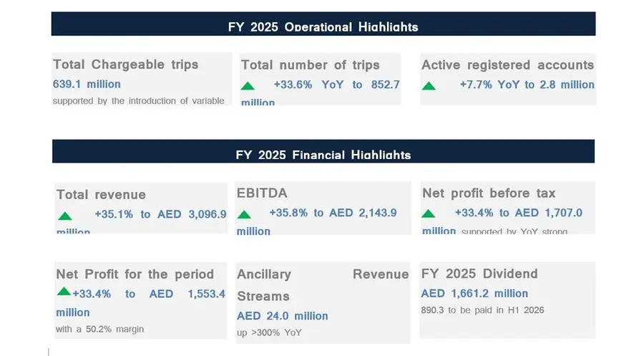Click the green arrow under Total revenue
The height and width of the screenshot is (356, 644).
64,215
